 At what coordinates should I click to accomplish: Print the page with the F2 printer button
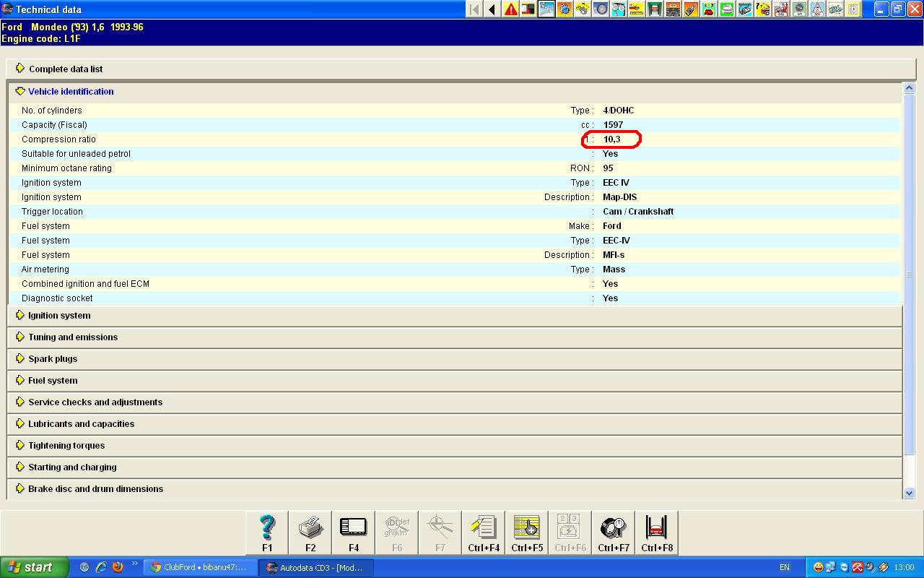(310, 532)
